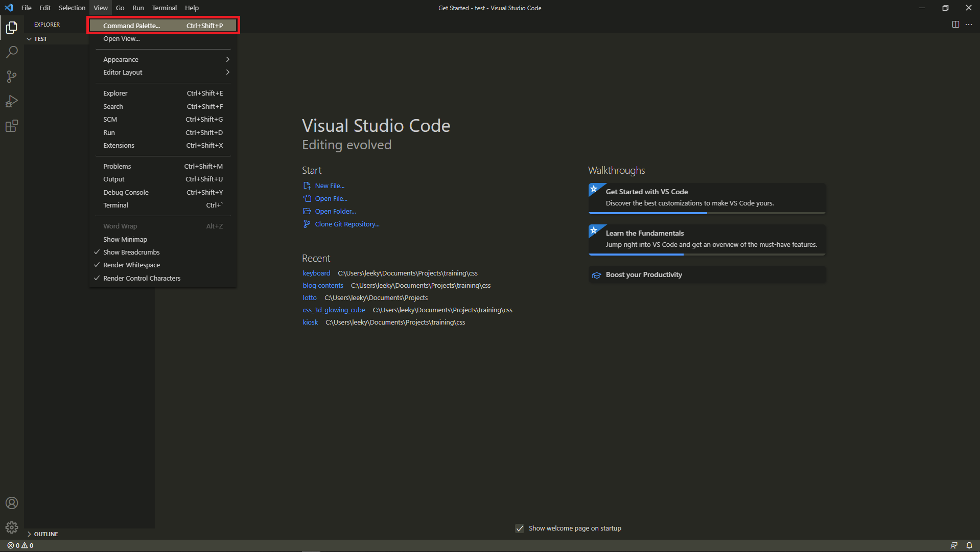Open the Selection menu
The image size is (980, 552).
(x=72, y=8)
